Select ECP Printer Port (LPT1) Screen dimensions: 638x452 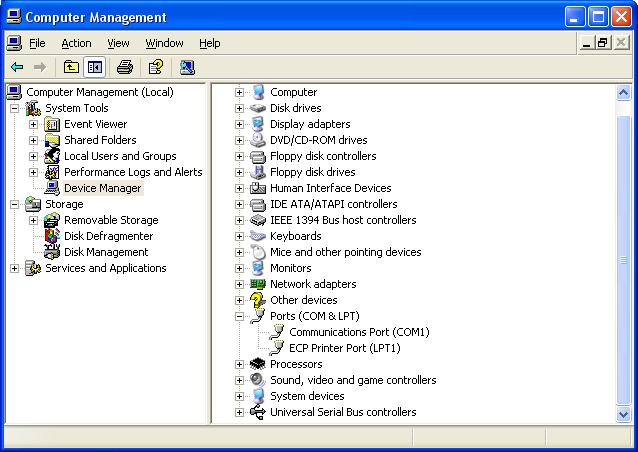click(x=345, y=348)
